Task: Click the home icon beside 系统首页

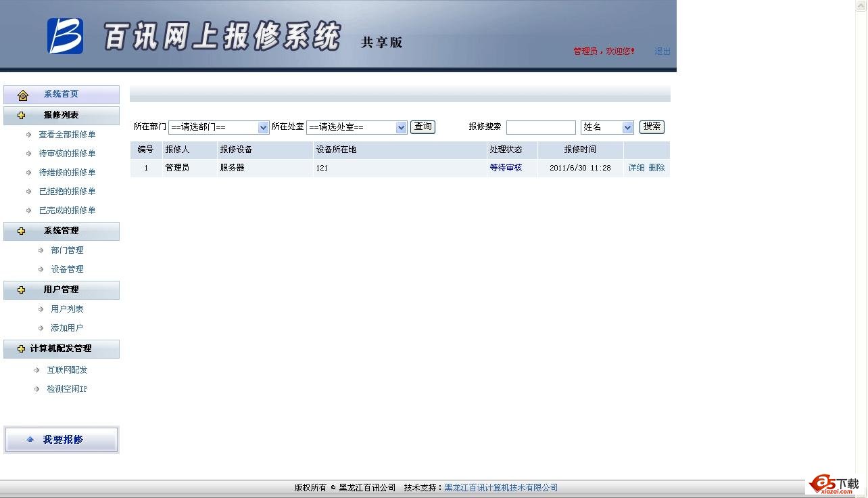Action: click(x=23, y=95)
